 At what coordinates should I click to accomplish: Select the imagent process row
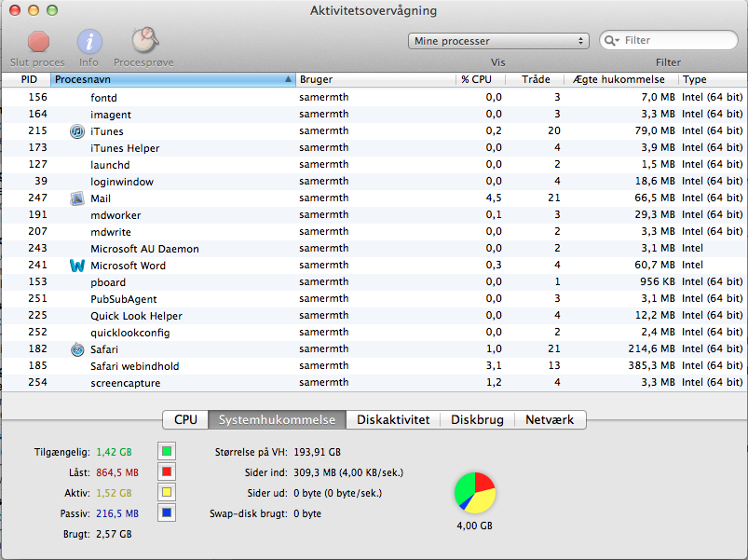coord(374,115)
